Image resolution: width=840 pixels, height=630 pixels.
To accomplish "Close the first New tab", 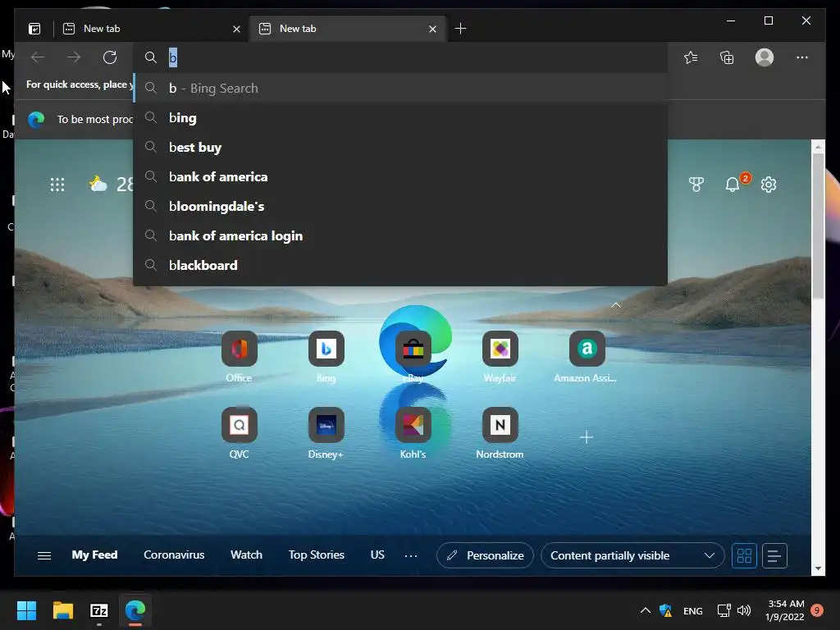I will pyautogui.click(x=236, y=29).
